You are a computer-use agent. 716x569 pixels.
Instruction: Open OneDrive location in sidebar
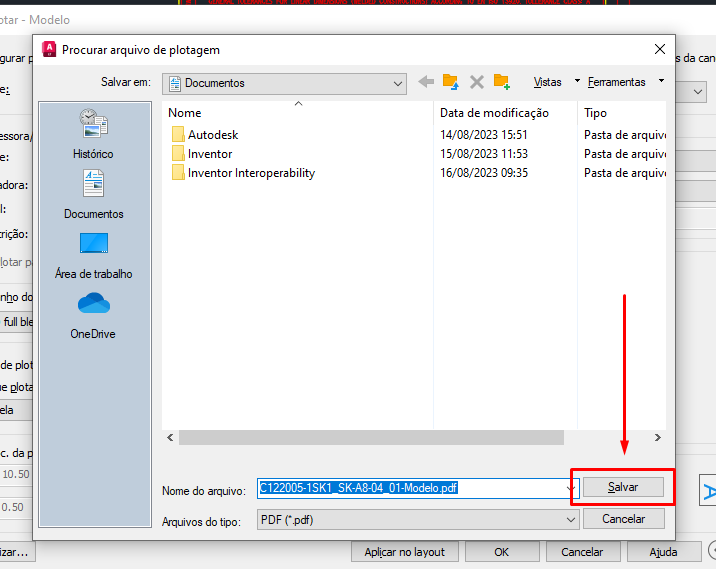[x=93, y=315]
